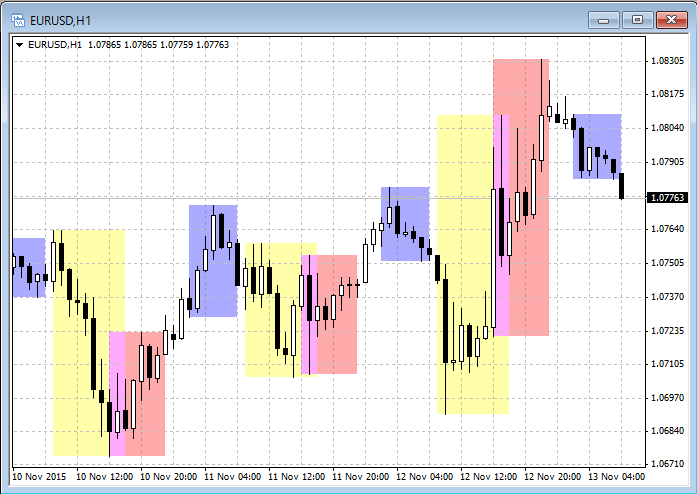Click the 1.06710 price scale label
This screenshot has width=697, height=494.
[667, 464]
